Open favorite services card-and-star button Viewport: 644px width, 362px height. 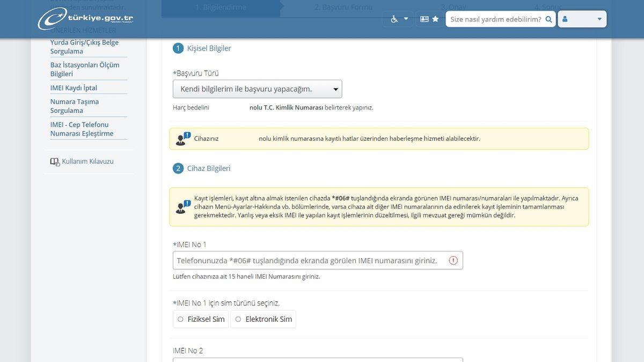pyautogui.click(x=429, y=19)
